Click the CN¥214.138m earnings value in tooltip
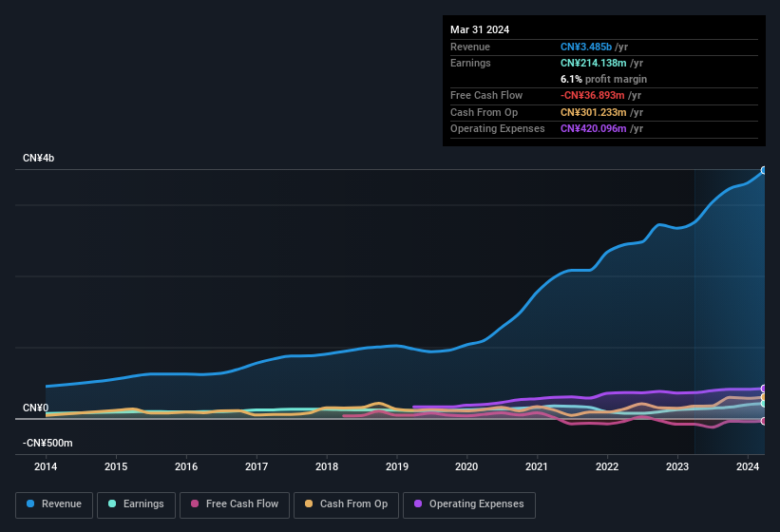Screen dimensions: 780x532 tap(593, 63)
